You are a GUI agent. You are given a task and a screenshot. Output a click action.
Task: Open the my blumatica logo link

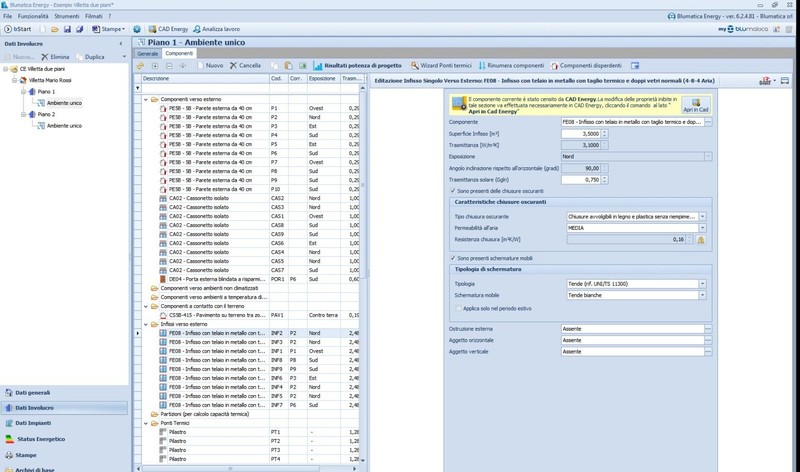click(x=743, y=29)
